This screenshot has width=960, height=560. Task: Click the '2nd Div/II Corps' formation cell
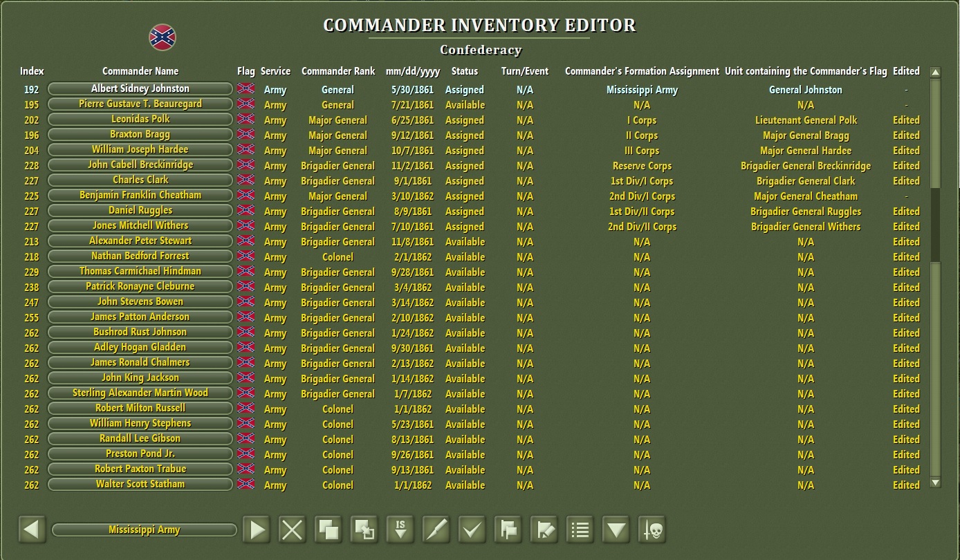pos(642,227)
